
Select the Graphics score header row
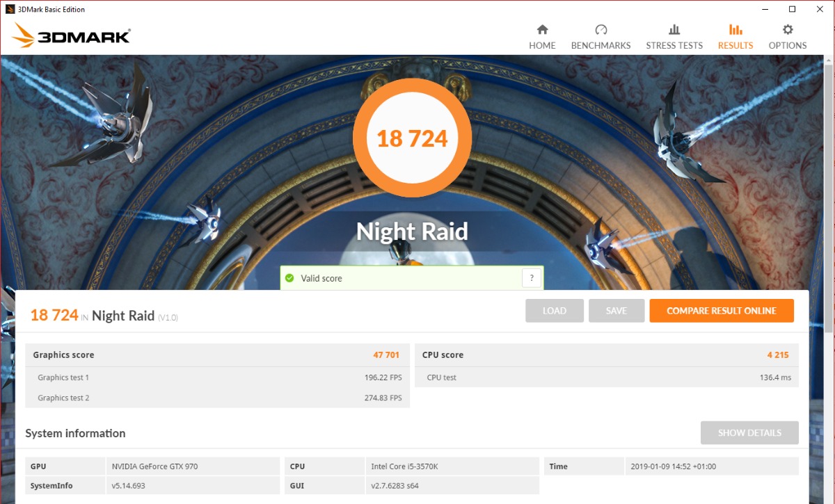217,355
